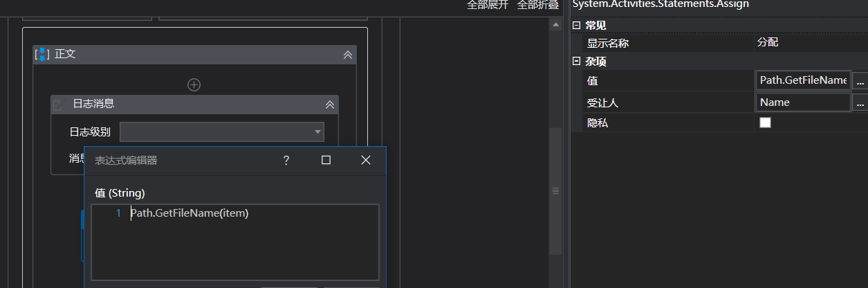
Task: Click the 正文 sequence icon
Action: 42,54
